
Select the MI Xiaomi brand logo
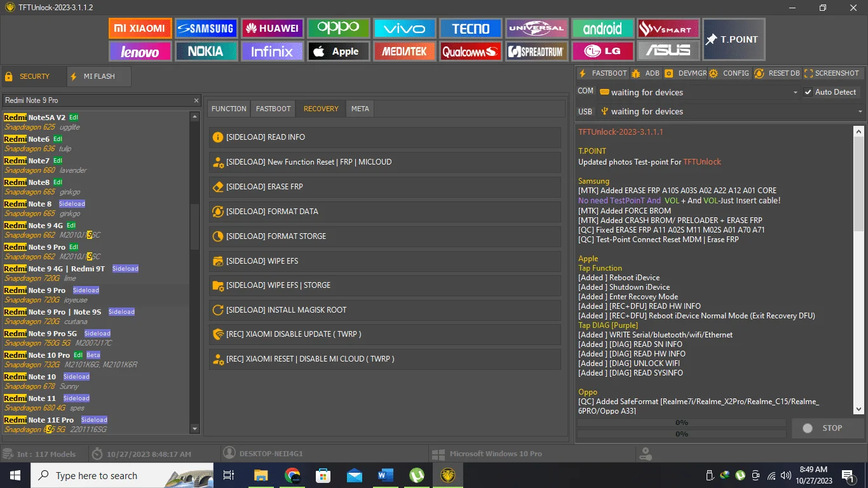pos(140,29)
